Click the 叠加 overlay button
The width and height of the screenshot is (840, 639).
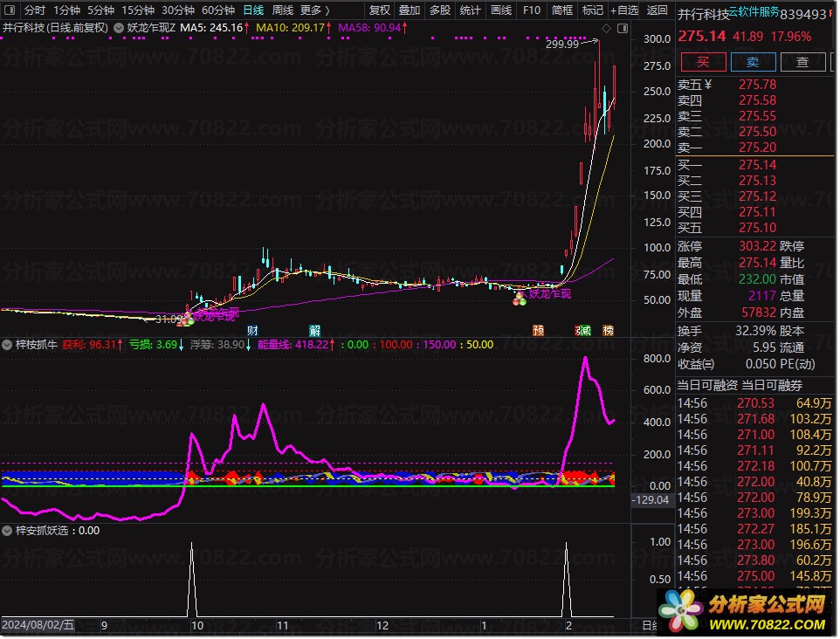tap(410, 10)
